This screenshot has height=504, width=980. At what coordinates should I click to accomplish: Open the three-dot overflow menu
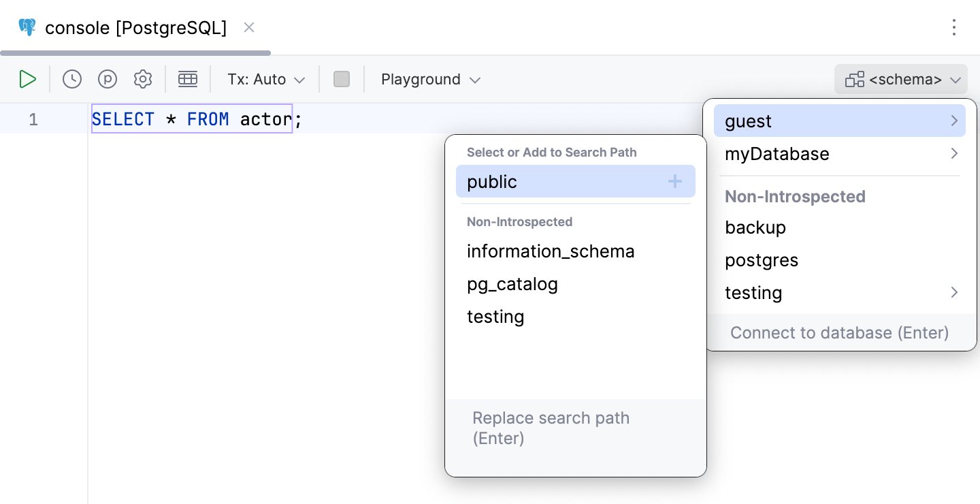954,27
